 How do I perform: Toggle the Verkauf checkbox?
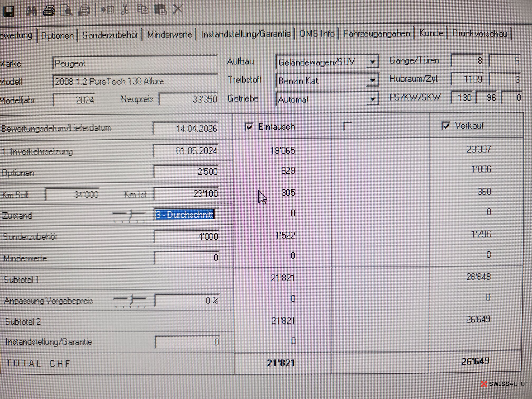tap(445, 126)
